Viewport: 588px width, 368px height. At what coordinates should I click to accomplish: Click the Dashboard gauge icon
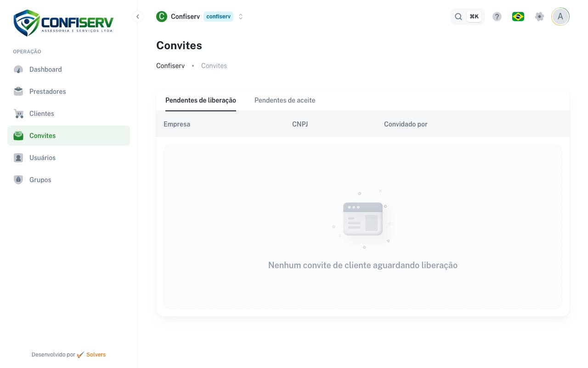tap(18, 69)
